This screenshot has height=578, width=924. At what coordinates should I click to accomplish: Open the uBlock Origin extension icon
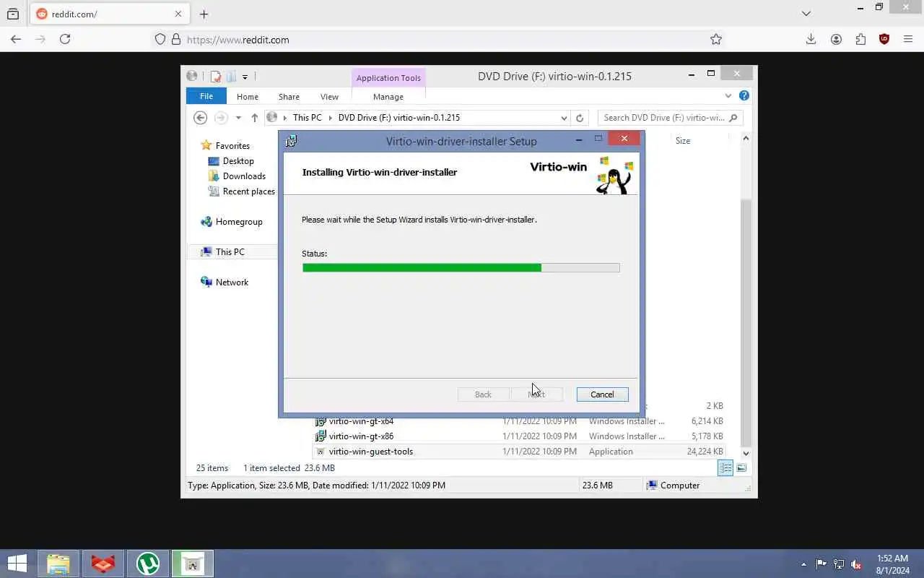[884, 40]
